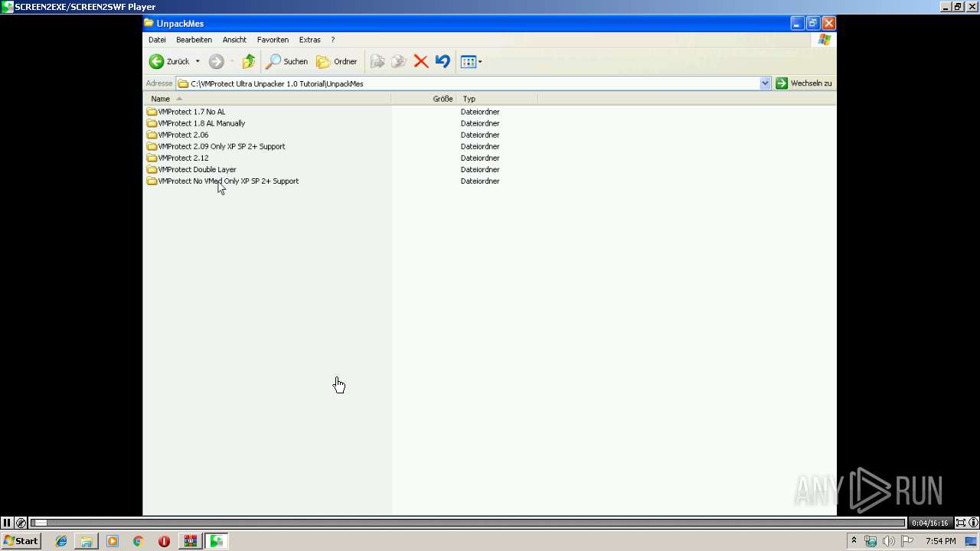
Task: Open the Views layout dropdown
Action: [471, 61]
